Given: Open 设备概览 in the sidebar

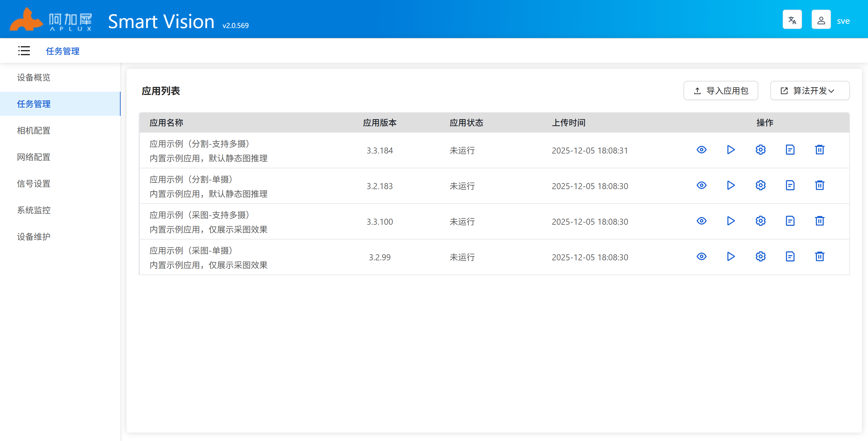Looking at the screenshot, I should click(34, 78).
